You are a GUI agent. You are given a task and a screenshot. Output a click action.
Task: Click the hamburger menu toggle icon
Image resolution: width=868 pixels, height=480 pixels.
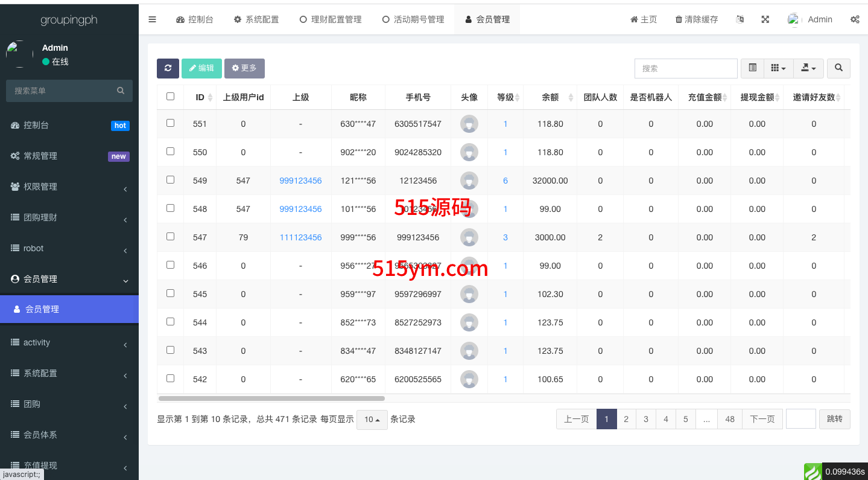[152, 19]
